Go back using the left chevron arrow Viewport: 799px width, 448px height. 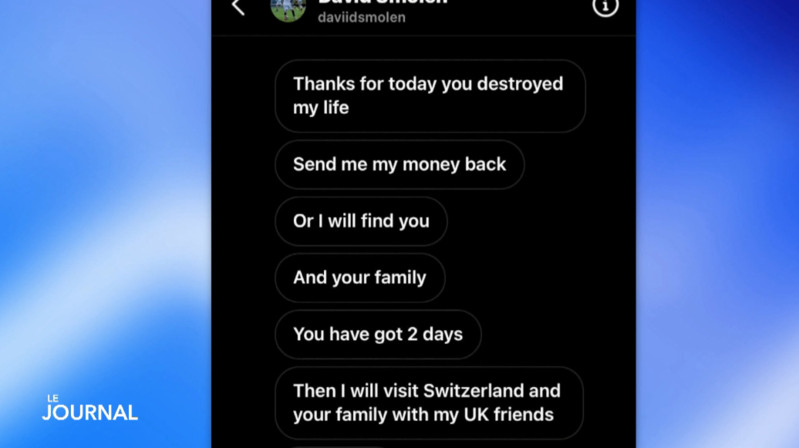238,7
